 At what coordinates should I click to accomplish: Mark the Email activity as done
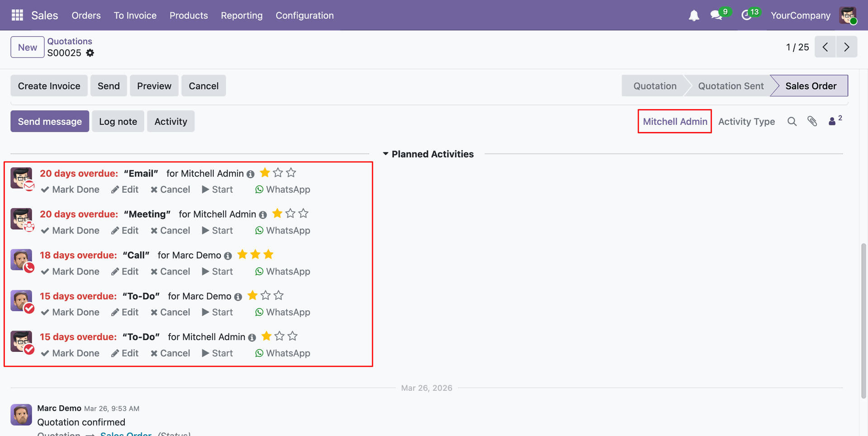(x=70, y=190)
